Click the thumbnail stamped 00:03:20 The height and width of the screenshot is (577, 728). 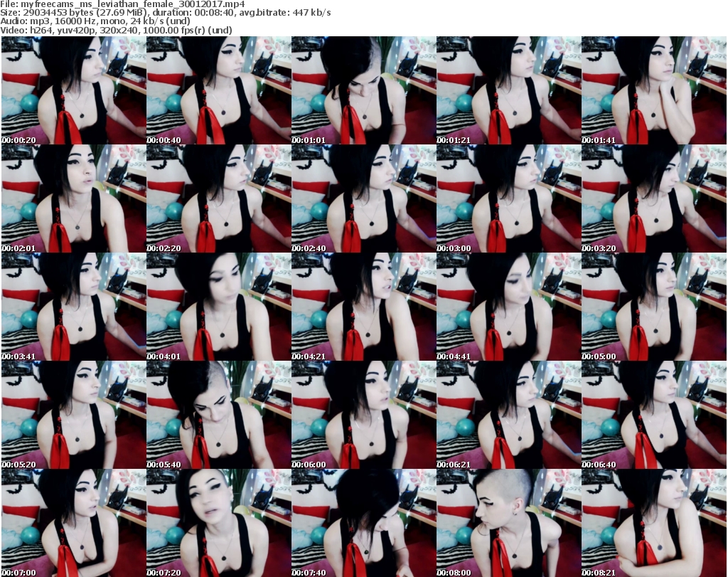(654, 198)
